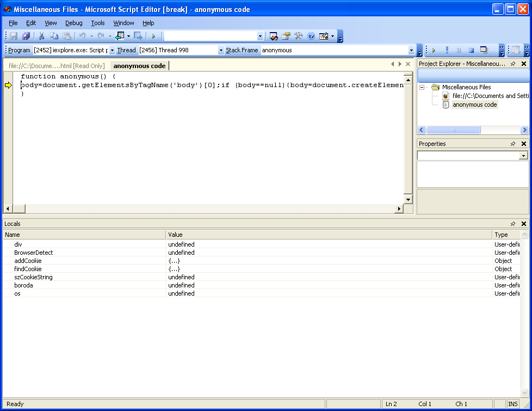
Task: Click the Save All toolbar icon
Action: click(x=26, y=36)
